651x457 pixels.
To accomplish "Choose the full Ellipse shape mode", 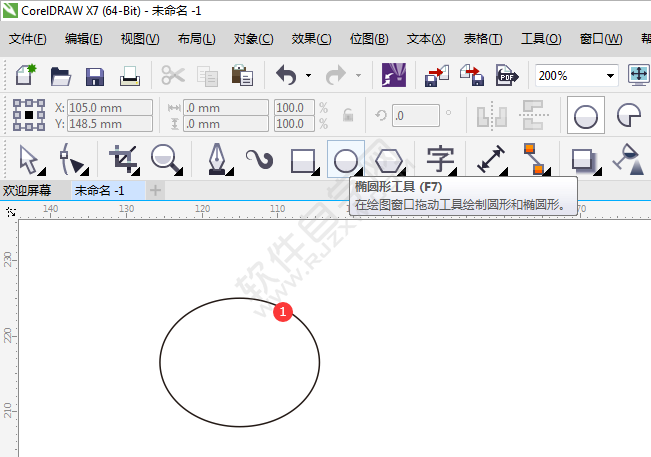I will tap(585, 115).
